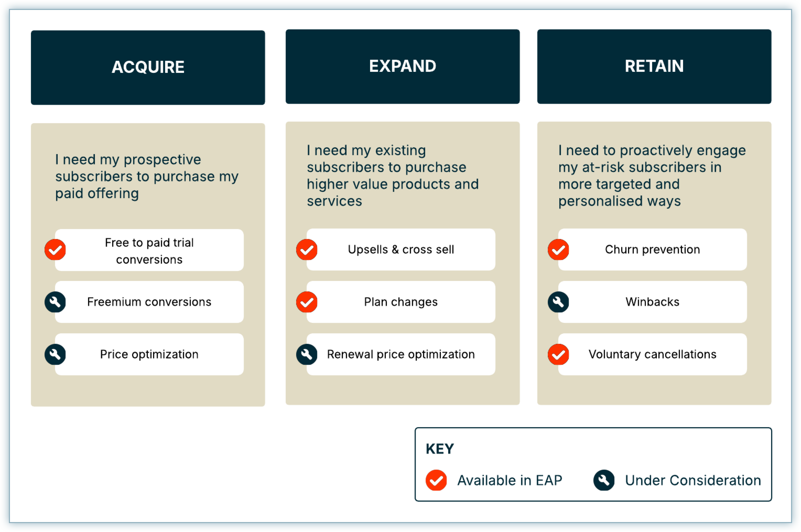The width and height of the screenshot is (801, 532).
Task: Click the wrench icon for Renewal price optimization
Action: point(307,355)
